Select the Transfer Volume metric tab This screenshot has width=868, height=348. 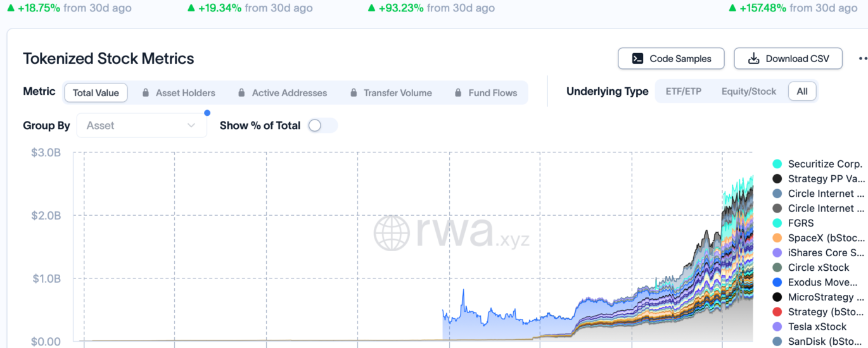coord(391,93)
